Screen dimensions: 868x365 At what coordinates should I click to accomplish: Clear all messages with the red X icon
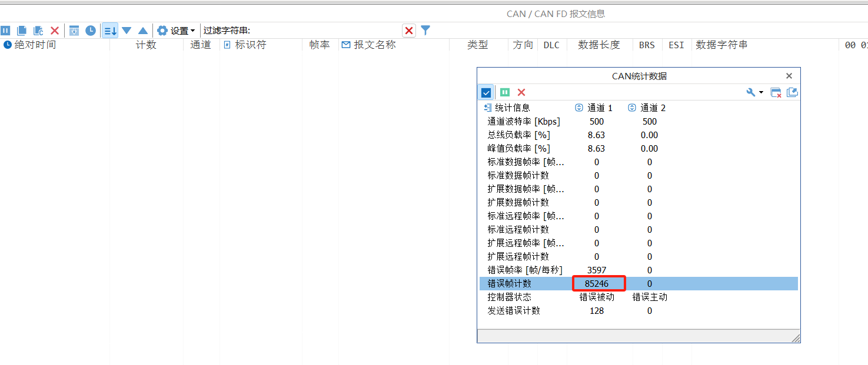click(55, 31)
